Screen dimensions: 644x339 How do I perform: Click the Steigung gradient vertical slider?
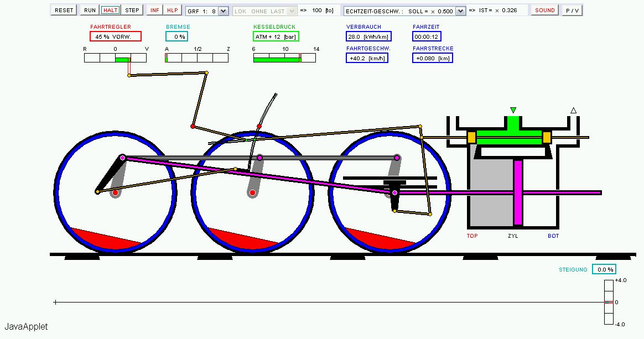point(609,302)
